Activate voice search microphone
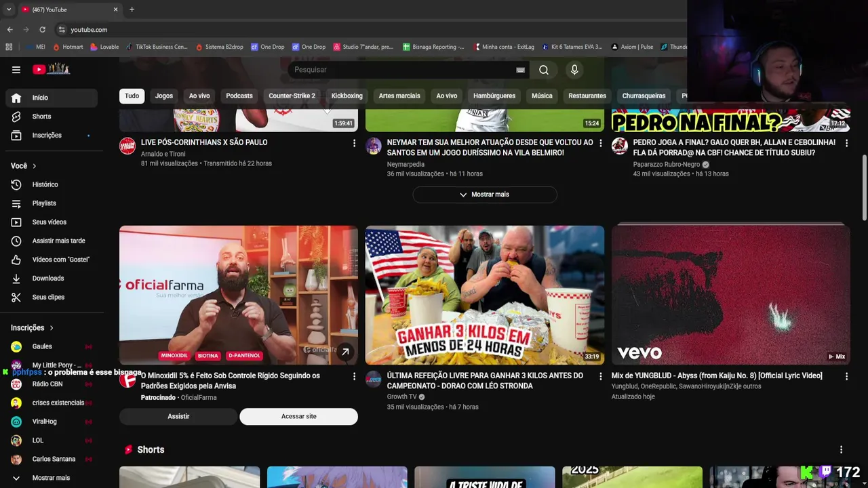Screen dimensions: 868x488 (574, 70)
